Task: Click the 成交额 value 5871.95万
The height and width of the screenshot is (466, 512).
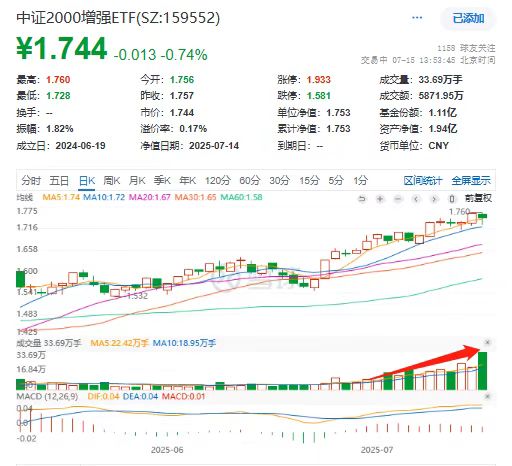Action: point(441,96)
